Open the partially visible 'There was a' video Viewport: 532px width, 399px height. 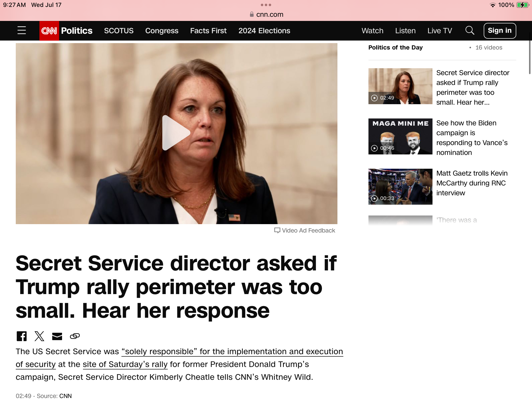pyautogui.click(x=400, y=220)
